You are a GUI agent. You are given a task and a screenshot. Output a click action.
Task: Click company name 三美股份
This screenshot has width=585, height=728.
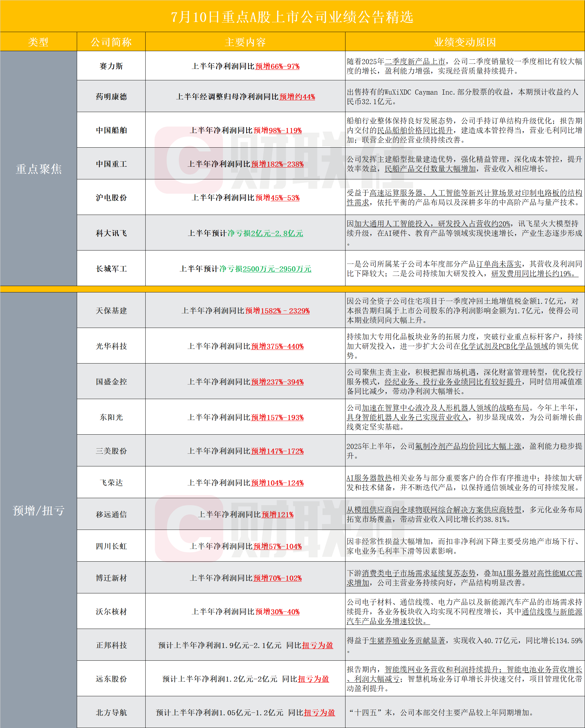(x=111, y=451)
